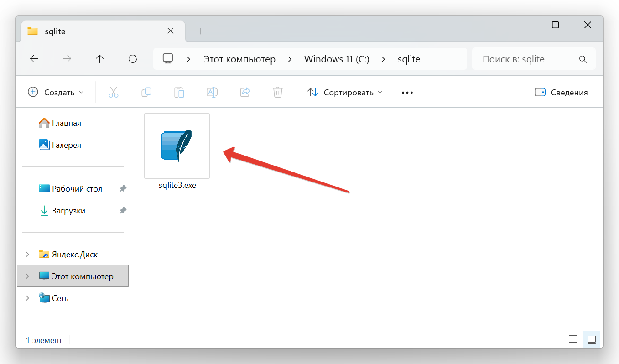Expand the Яндекс.Диск tree node
This screenshot has width=619, height=364.
pyautogui.click(x=27, y=255)
